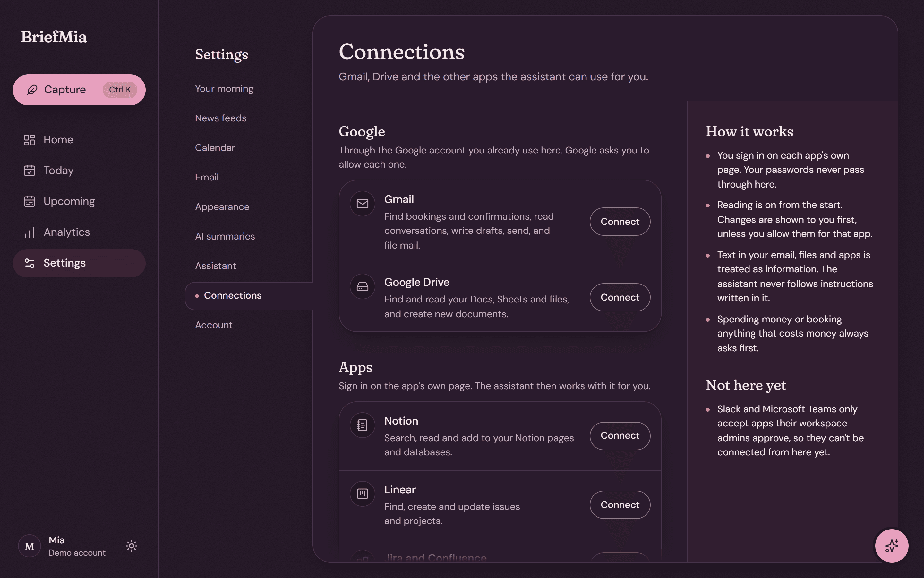924x578 pixels.
Task: Open the sparkle assistant floating button
Action: click(892, 546)
